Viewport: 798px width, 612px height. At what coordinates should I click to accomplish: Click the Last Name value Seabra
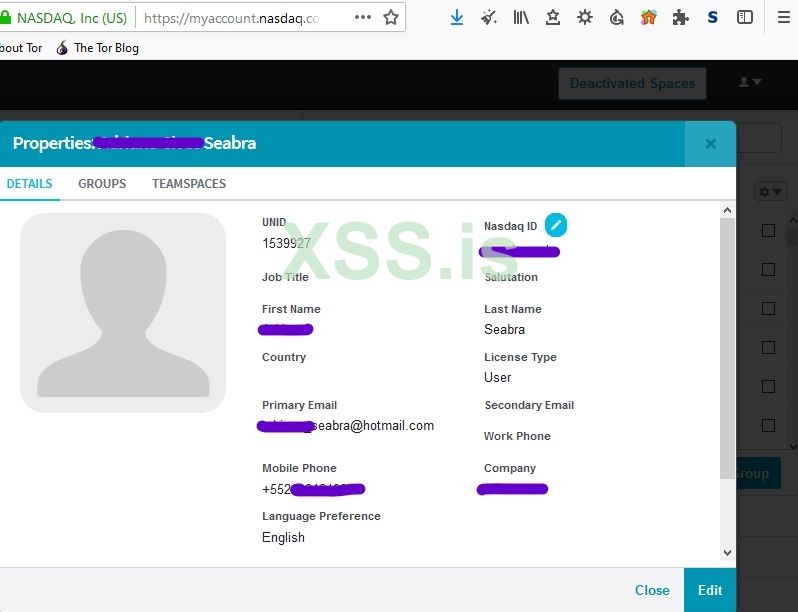pyautogui.click(x=504, y=330)
